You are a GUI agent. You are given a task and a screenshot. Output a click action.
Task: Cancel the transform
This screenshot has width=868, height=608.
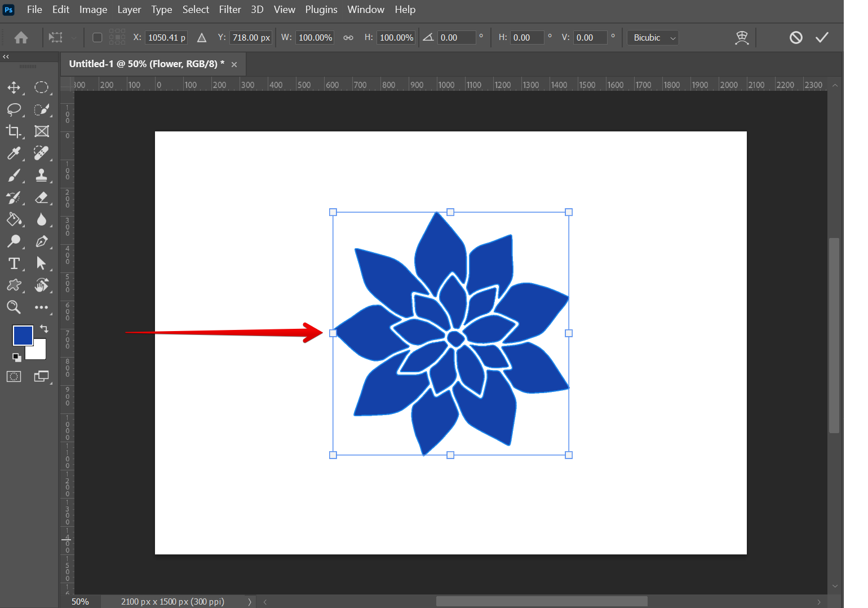pyautogui.click(x=795, y=37)
